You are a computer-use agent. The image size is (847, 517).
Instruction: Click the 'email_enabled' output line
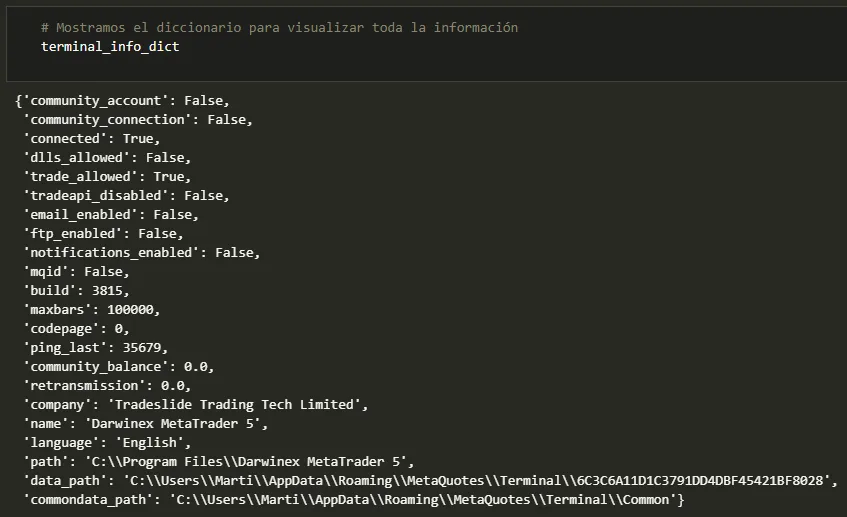click(x=111, y=215)
